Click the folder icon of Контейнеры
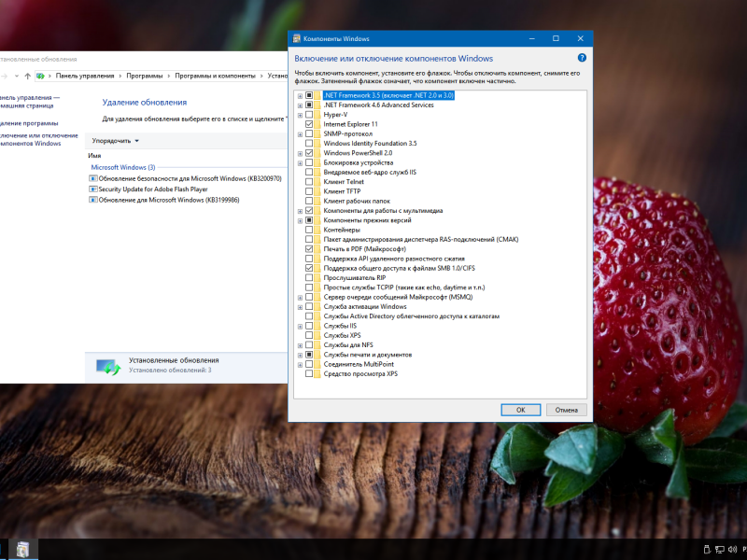 317,230
